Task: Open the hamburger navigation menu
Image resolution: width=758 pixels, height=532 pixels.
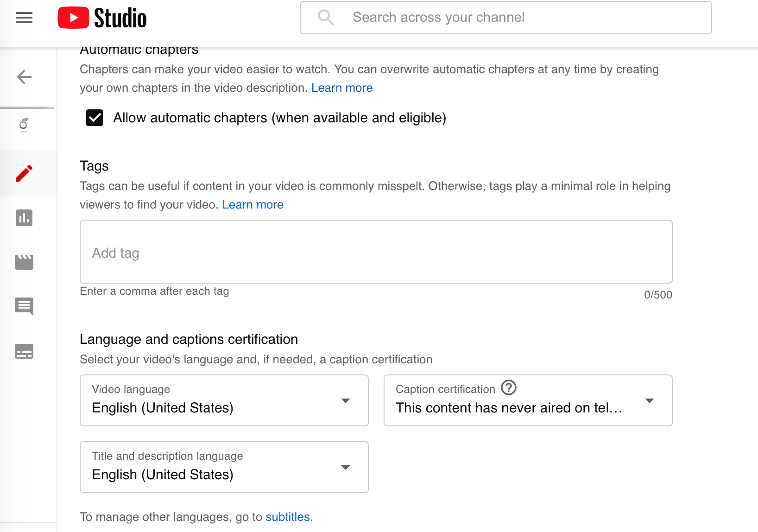Action: (x=24, y=18)
